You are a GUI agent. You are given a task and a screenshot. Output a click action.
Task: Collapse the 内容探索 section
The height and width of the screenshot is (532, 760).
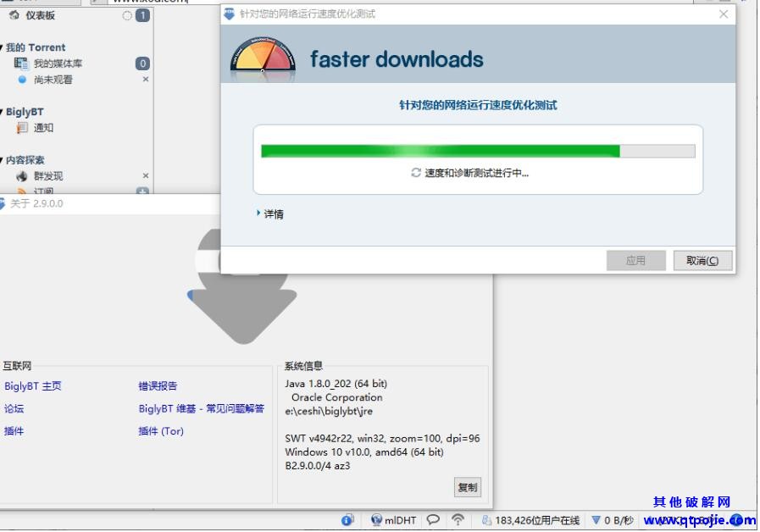pos(2,160)
